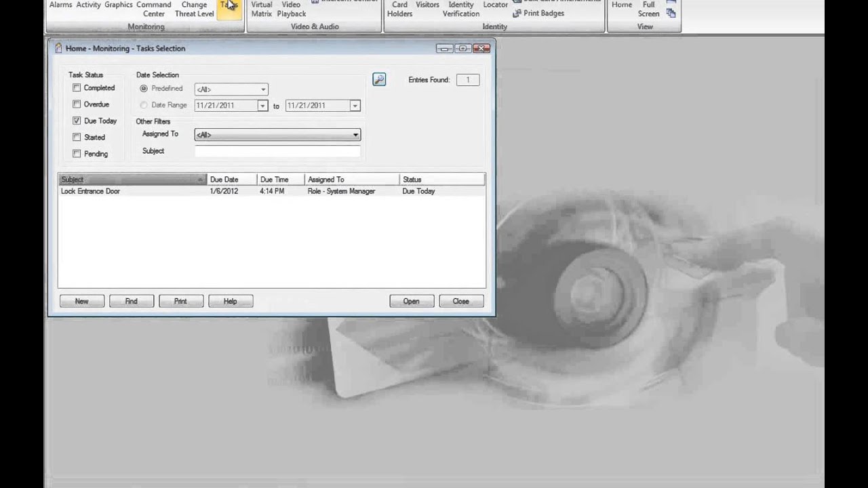Click the Status column header
868x488 pixels.
pos(442,180)
